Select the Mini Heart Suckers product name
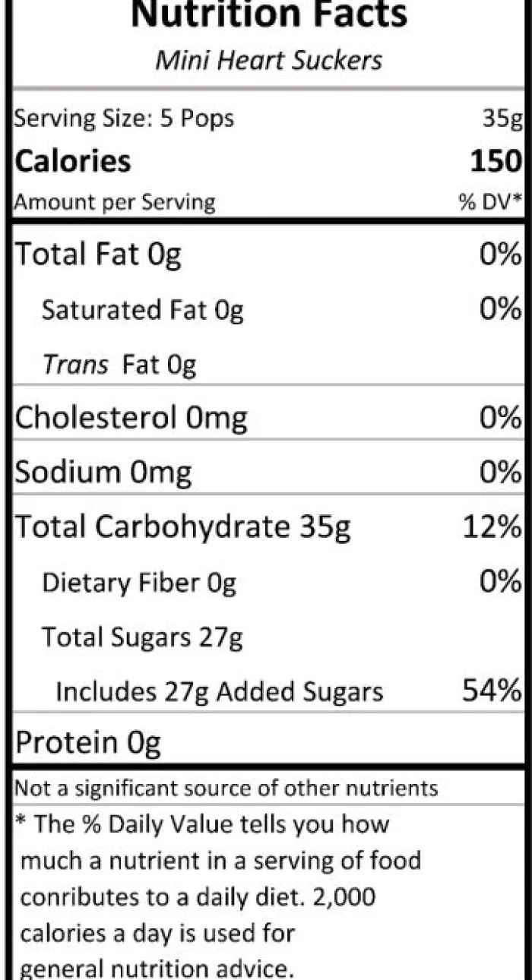This screenshot has height=980, width=532. tap(269, 59)
